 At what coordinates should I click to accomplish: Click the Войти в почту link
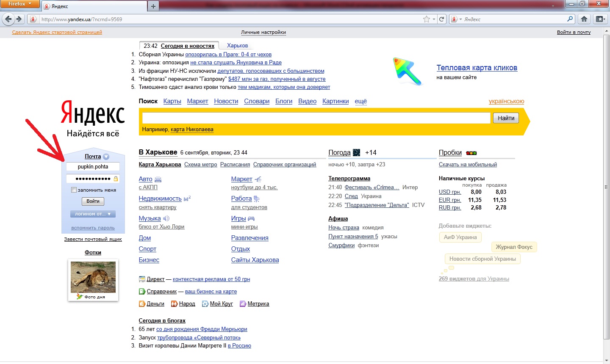point(574,32)
